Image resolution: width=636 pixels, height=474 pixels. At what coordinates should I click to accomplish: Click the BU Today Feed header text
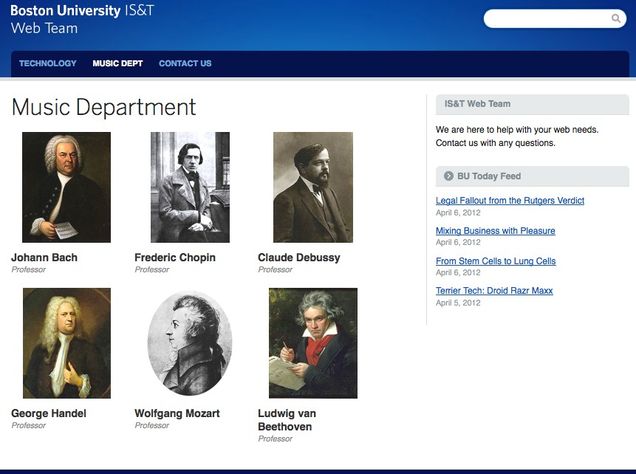(x=489, y=176)
